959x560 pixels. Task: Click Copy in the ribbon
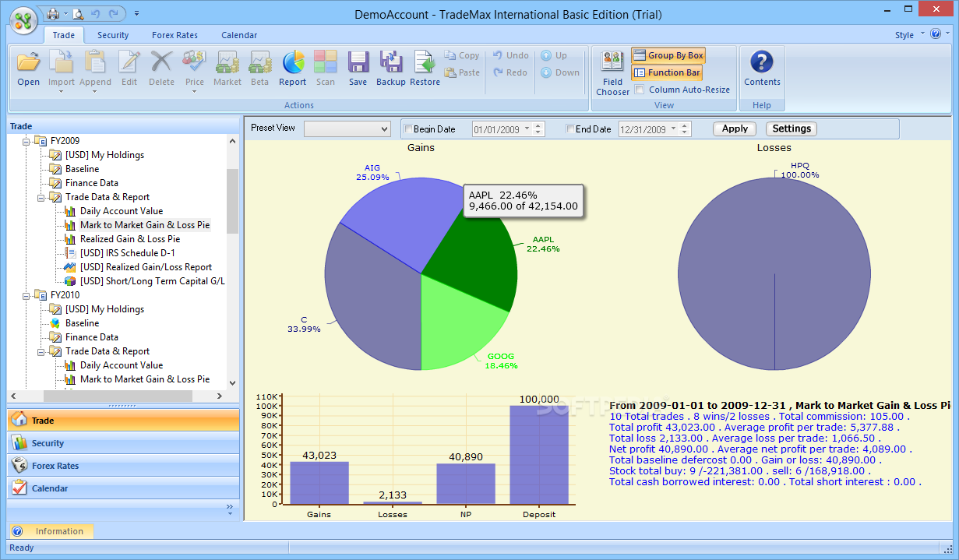[463, 55]
